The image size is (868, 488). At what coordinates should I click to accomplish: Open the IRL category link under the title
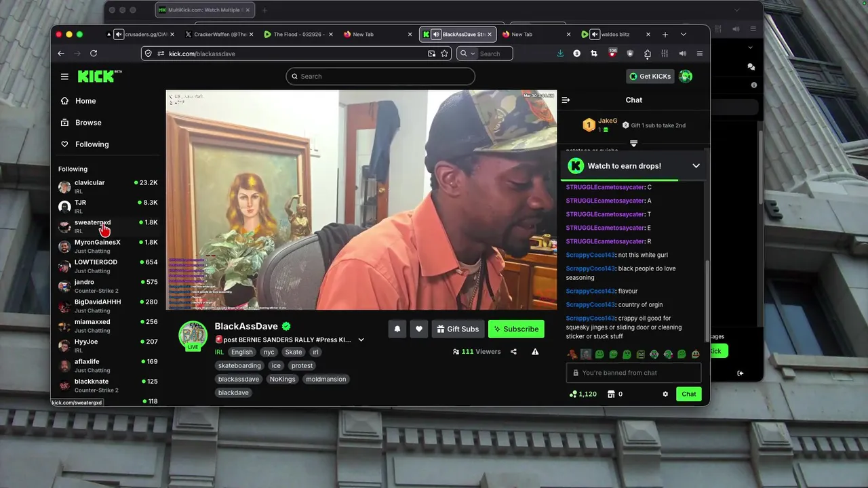pos(219,352)
